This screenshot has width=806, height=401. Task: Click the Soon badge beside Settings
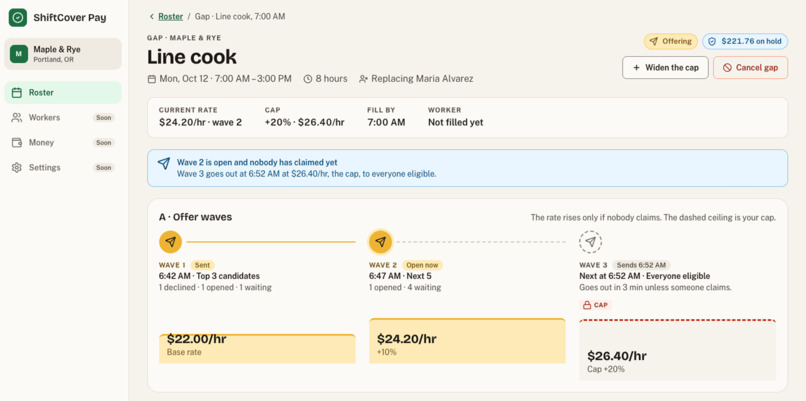[x=104, y=168]
